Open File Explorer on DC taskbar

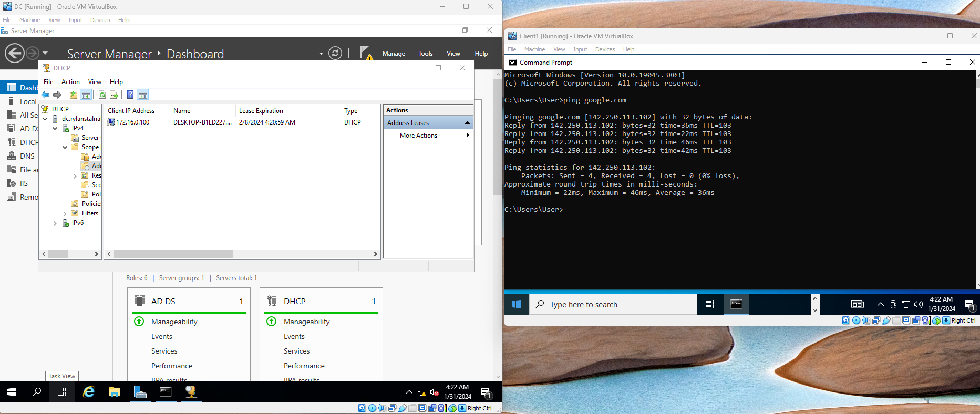tap(115, 392)
